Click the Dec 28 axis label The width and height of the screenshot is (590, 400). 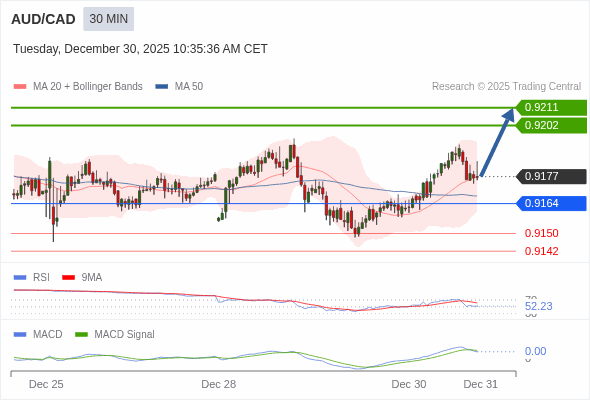(x=219, y=384)
